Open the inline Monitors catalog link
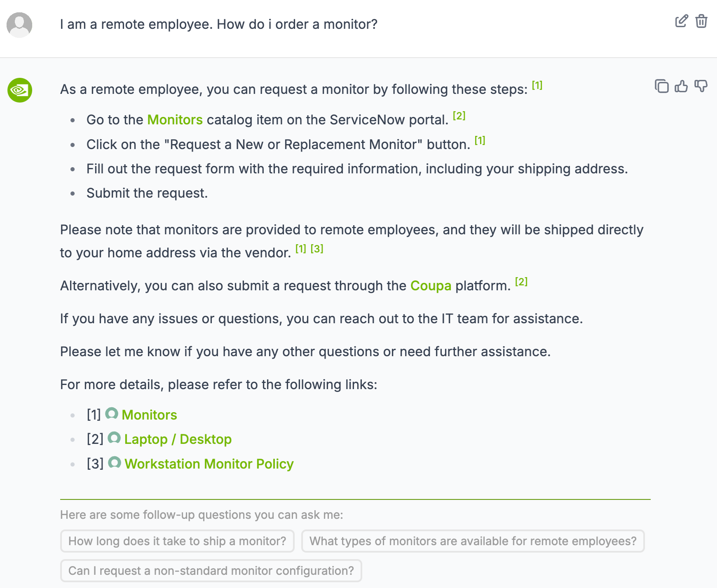This screenshot has height=588, width=717. (175, 120)
